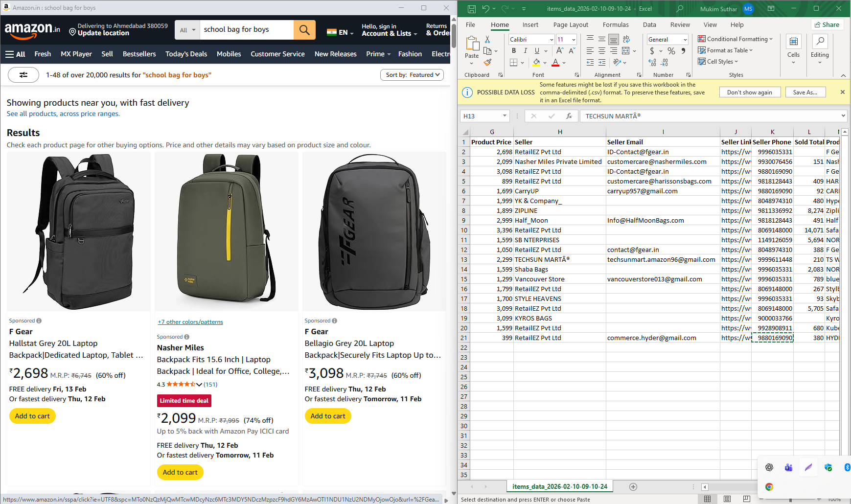Click the Increase Font Size icon
The image size is (851, 504).
[x=560, y=51]
